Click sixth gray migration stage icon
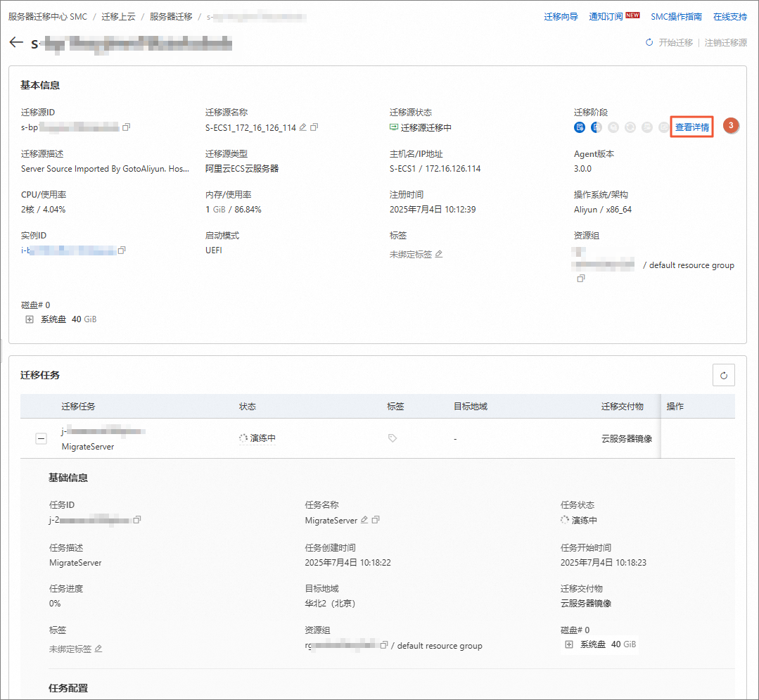759x700 pixels. [x=663, y=127]
